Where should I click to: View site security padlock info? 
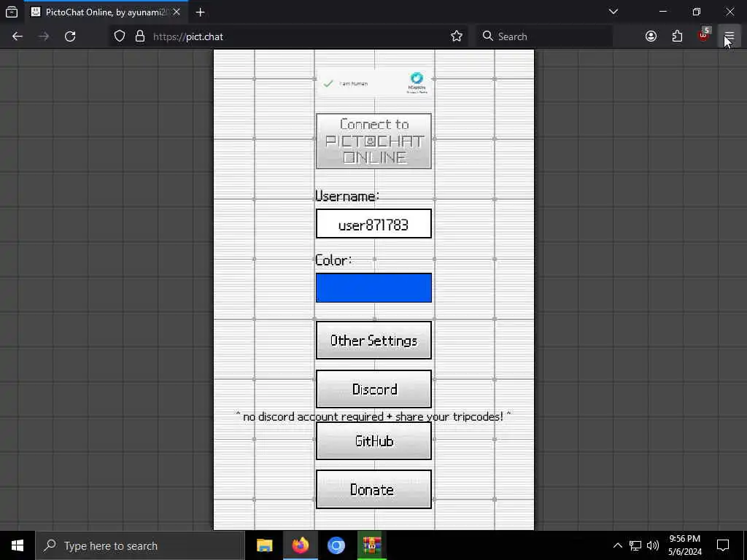(140, 36)
